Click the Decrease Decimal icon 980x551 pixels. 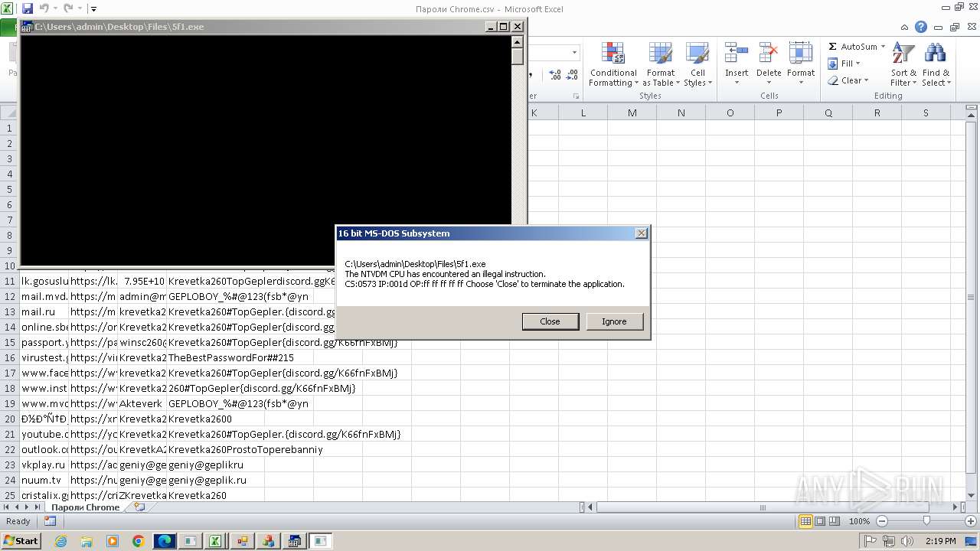tap(573, 75)
